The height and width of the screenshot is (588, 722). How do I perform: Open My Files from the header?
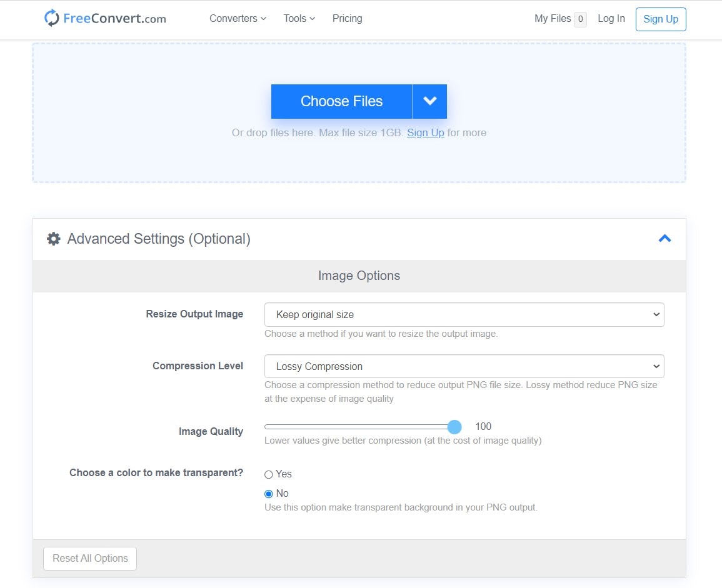552,19
